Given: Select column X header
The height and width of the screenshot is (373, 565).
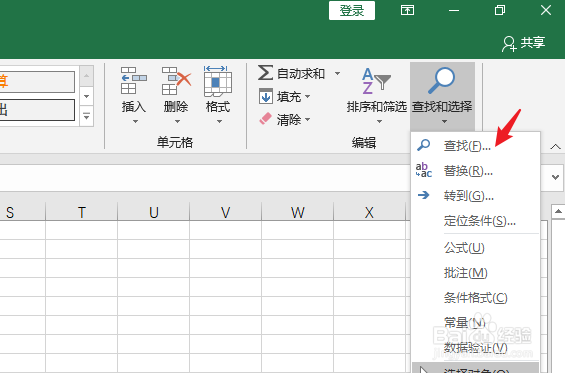Looking at the screenshot, I should pos(370,212).
